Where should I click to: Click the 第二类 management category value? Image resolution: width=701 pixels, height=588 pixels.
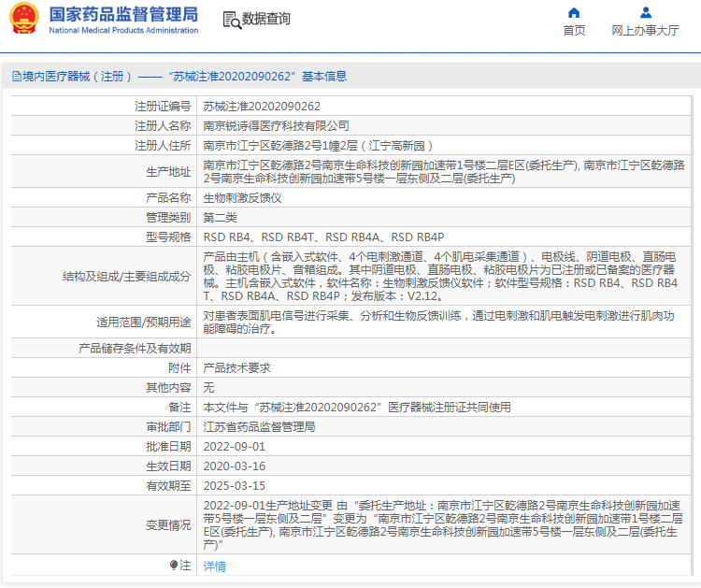[x=222, y=218]
